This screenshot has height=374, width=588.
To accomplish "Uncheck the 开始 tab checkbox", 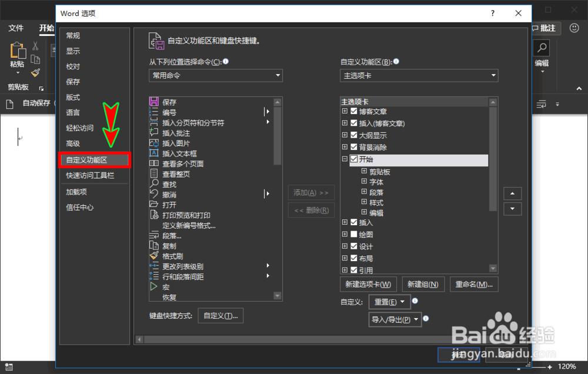I will tap(354, 159).
